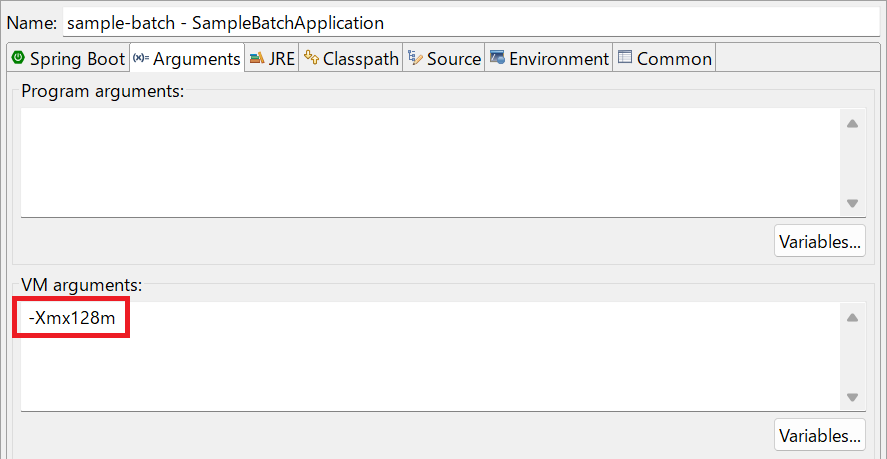
Task: Click the VM arguments scroll up arrow
Action: click(852, 318)
